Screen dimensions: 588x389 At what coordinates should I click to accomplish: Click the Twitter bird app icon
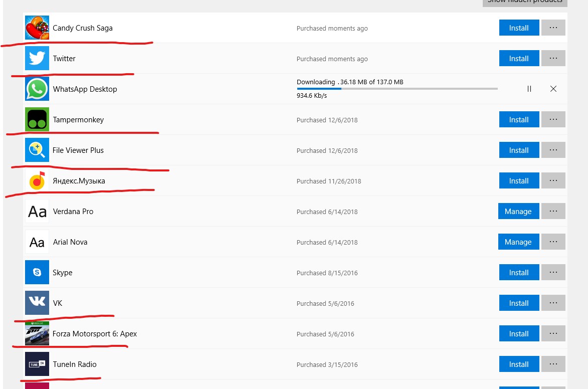[37, 58]
